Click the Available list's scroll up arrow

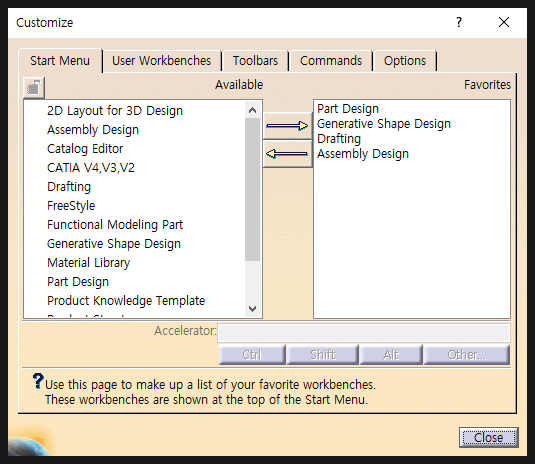pyautogui.click(x=252, y=110)
